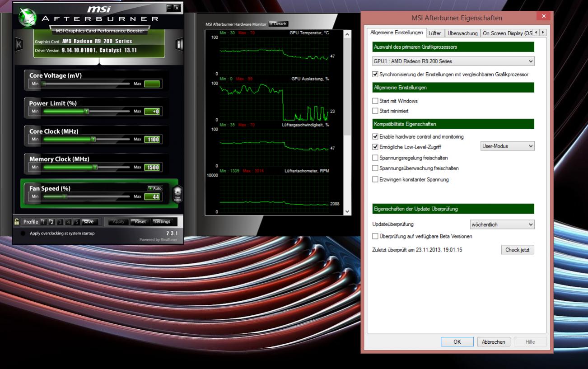Image resolution: width=588 pixels, height=369 pixels.
Task: Toggle Auto fan speed mode
Action: tap(155, 188)
